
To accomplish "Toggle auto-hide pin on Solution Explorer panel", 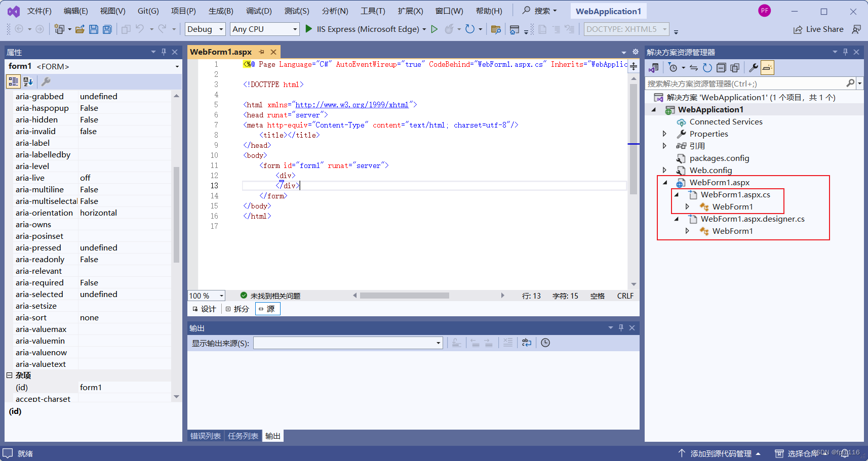I will (x=845, y=52).
